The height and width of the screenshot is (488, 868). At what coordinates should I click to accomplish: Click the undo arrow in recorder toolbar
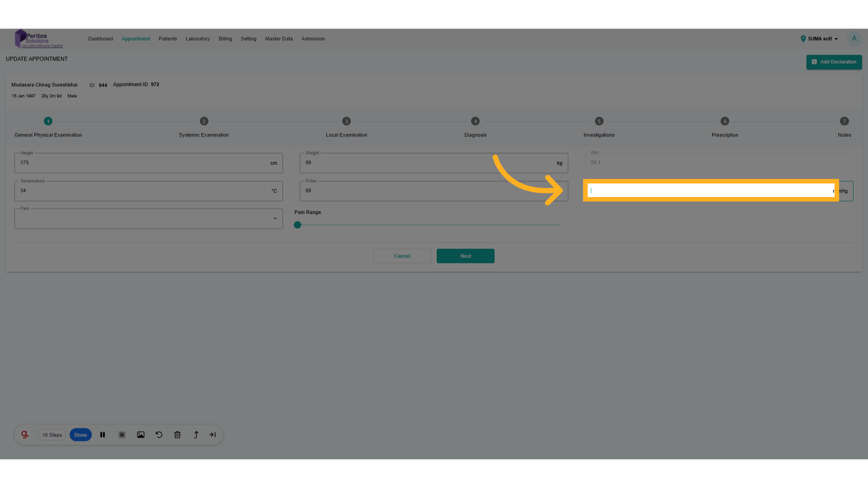[x=159, y=435]
